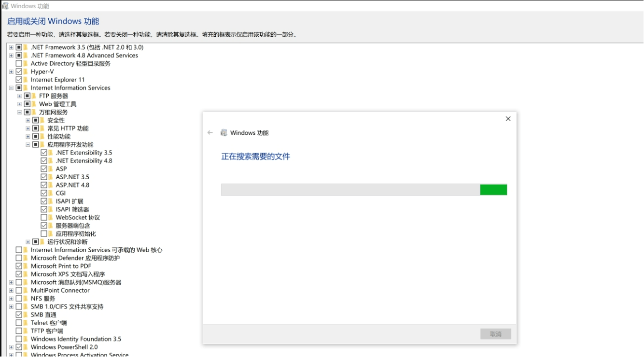Enable 应用程序初始化 feature
This screenshot has height=357, width=644.
pyautogui.click(x=44, y=233)
